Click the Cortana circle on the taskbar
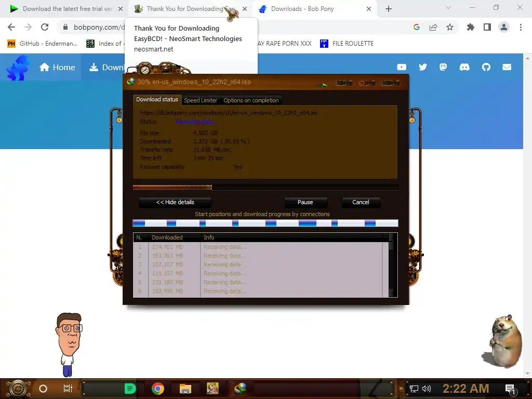This screenshot has width=532, height=399. coord(43,389)
